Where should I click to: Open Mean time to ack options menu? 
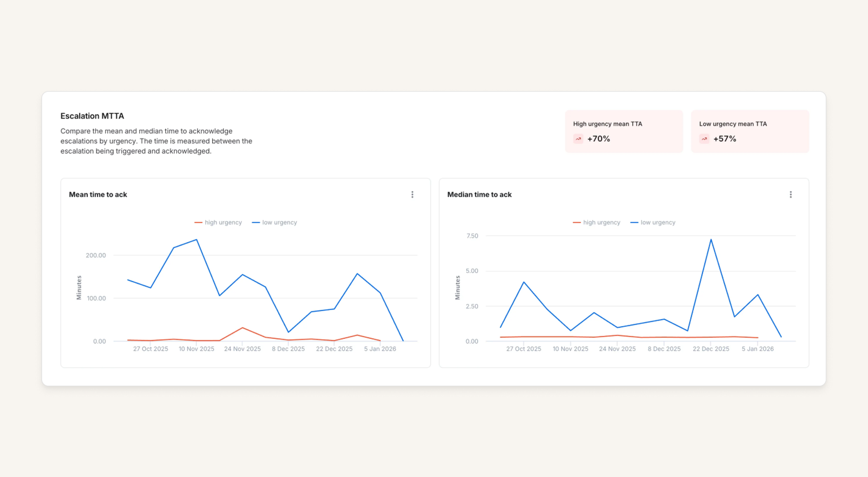pyautogui.click(x=412, y=194)
